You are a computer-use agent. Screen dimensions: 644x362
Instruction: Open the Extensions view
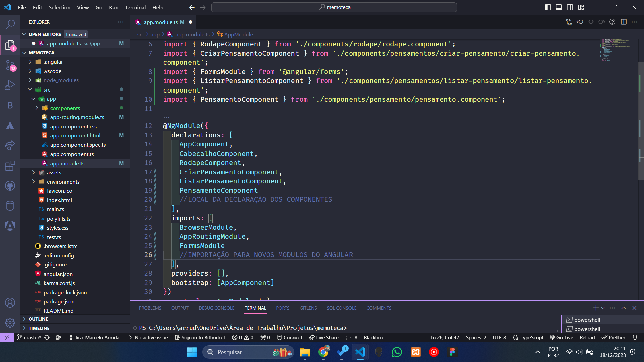point(10,166)
